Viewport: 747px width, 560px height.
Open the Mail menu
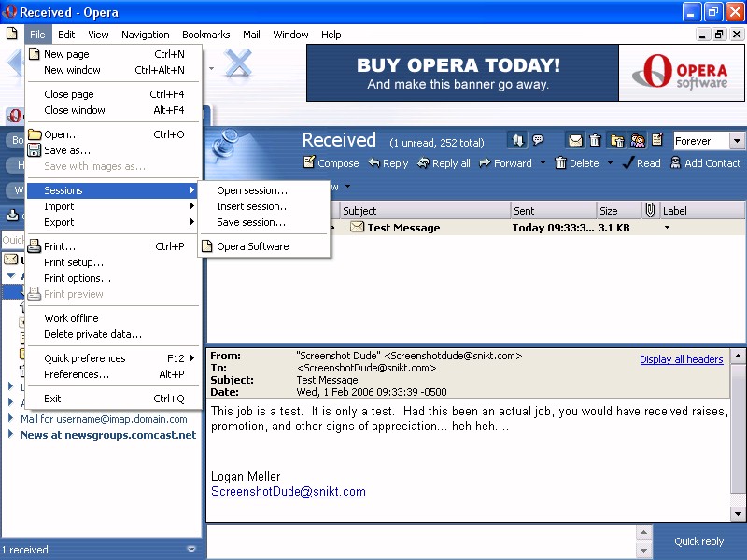click(x=251, y=35)
